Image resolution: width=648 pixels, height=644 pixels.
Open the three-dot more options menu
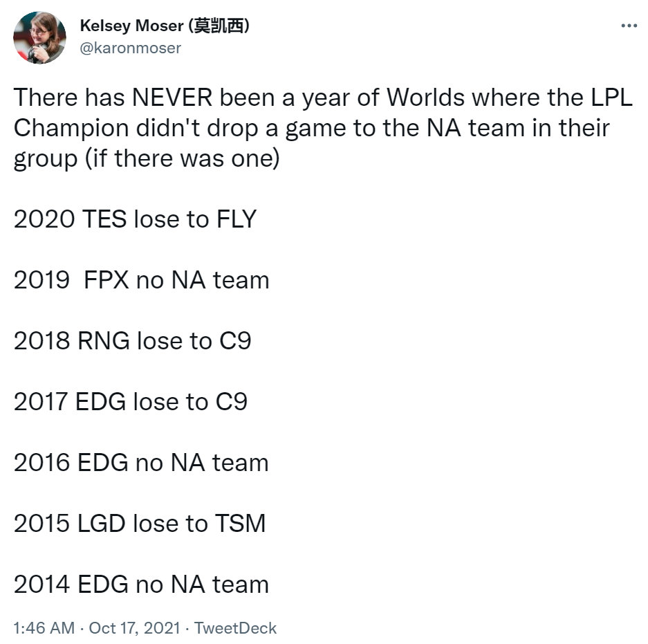[629, 26]
